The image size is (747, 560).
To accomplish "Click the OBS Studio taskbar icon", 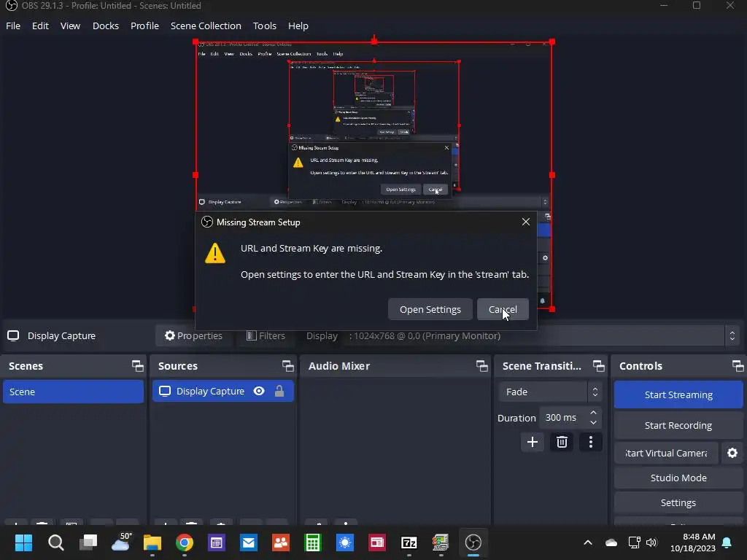I will pyautogui.click(x=473, y=542).
